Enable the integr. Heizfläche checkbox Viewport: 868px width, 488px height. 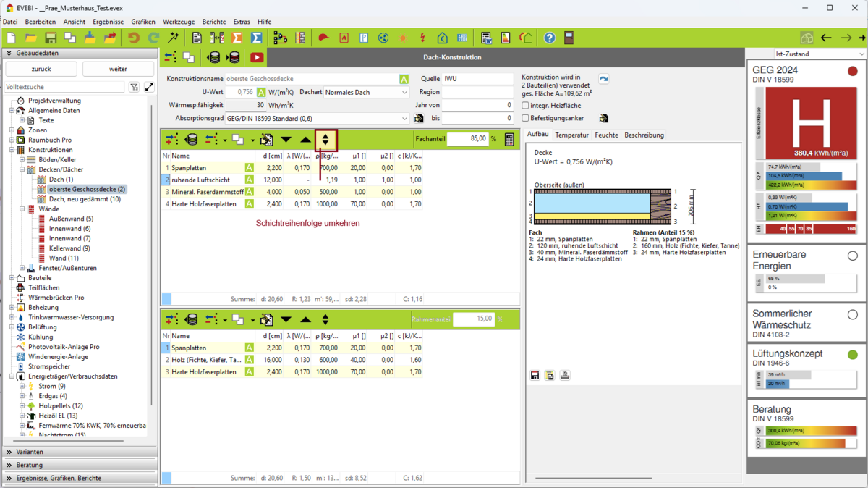point(526,106)
